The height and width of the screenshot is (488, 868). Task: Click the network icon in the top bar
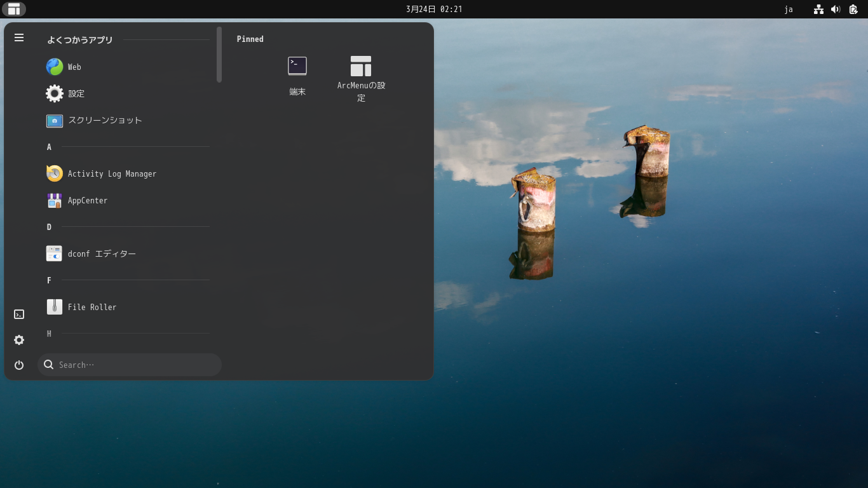click(818, 9)
